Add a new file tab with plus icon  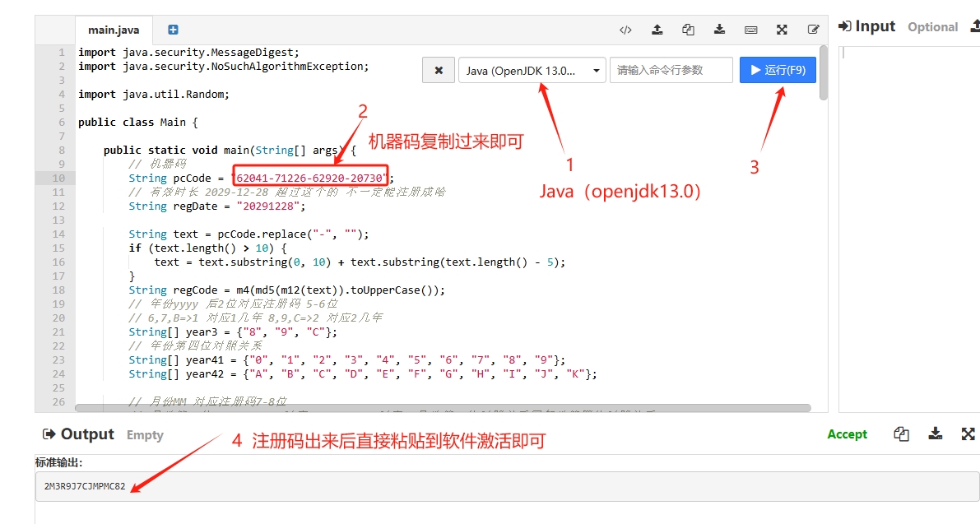(x=173, y=30)
